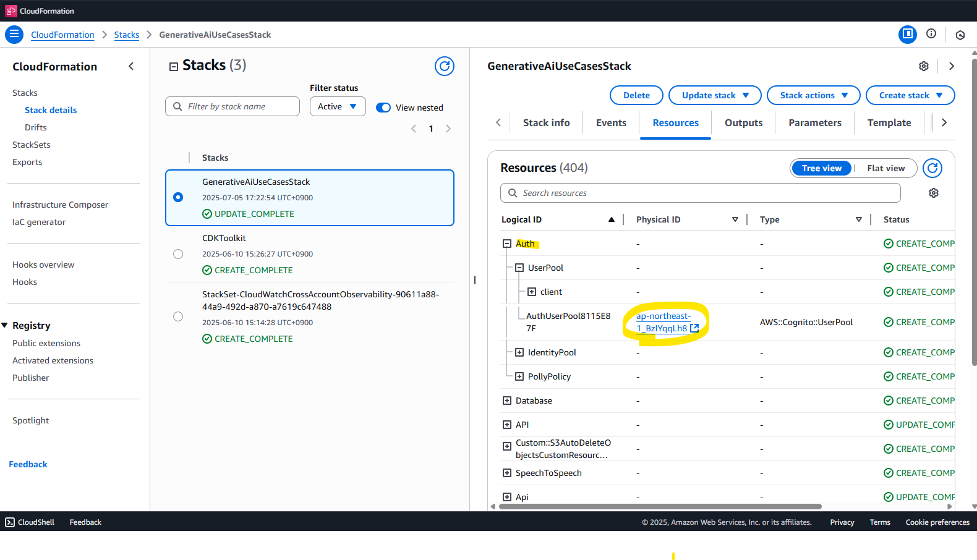Click the hexagon settings icon top right

click(960, 35)
